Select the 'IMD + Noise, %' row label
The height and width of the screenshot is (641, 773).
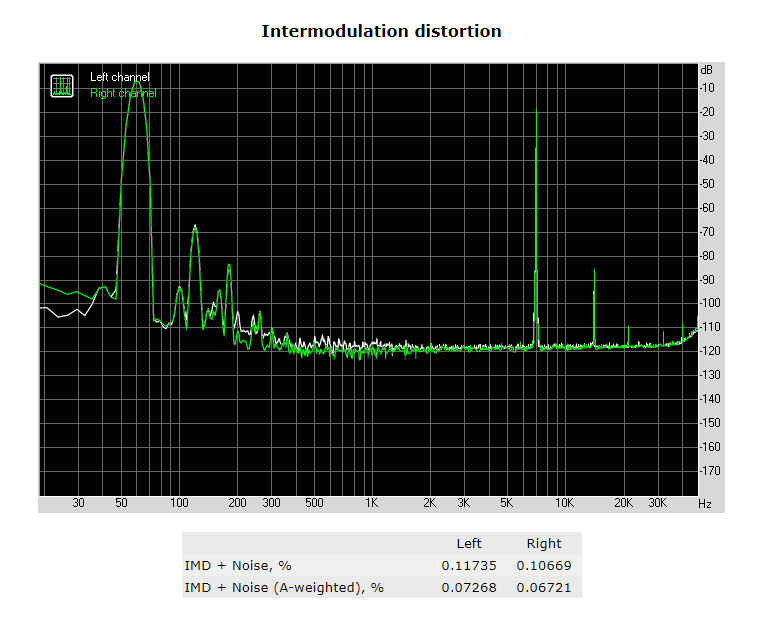point(238,566)
